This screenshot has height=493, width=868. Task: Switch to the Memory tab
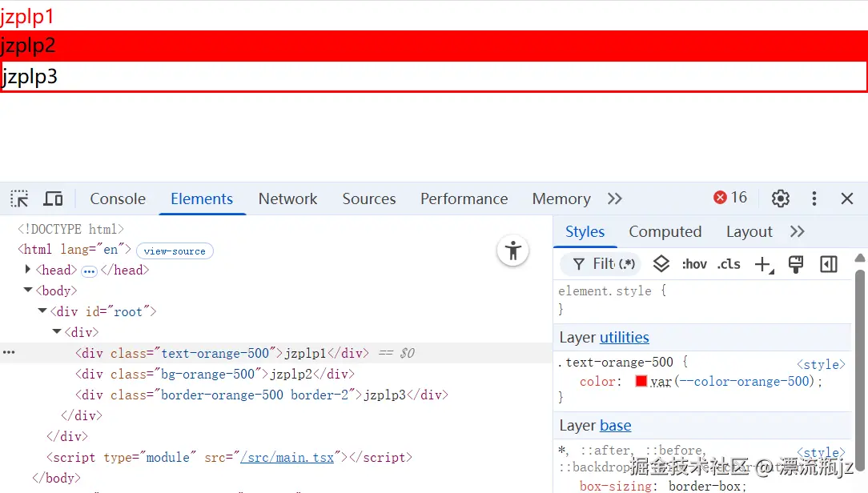click(561, 198)
